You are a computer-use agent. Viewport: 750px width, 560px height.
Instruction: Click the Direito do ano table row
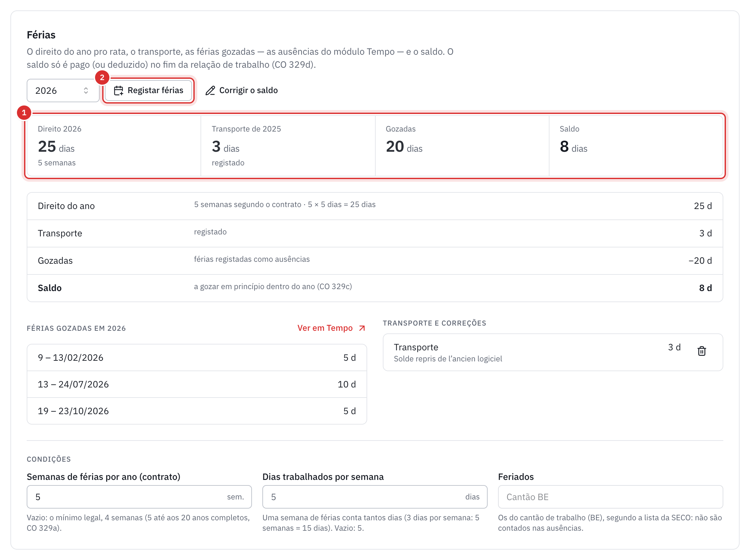click(x=375, y=206)
